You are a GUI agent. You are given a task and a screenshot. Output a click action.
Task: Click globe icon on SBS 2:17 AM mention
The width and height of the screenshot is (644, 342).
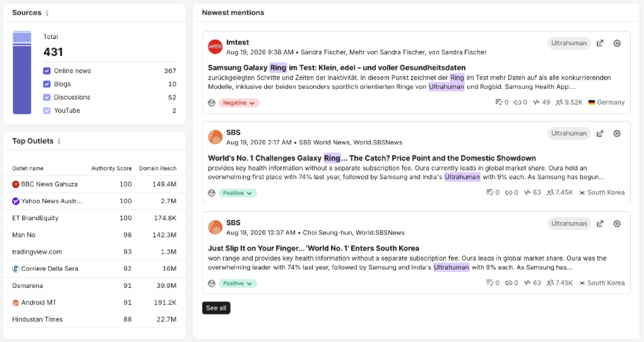(212, 193)
